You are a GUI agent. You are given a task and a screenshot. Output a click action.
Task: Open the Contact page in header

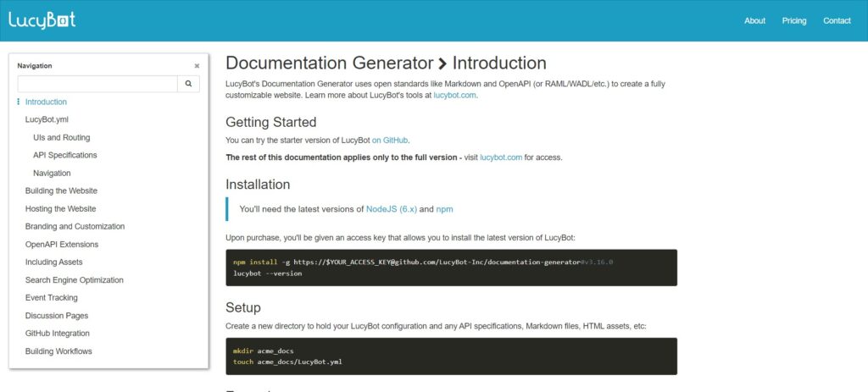[x=837, y=20]
